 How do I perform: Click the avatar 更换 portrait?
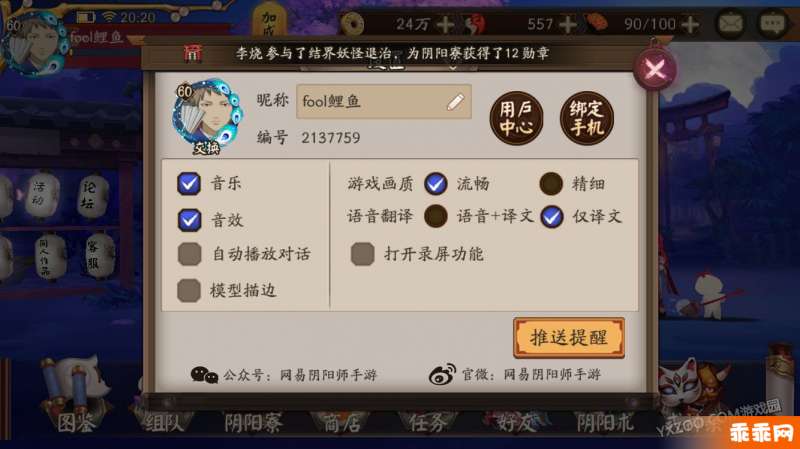click(207, 117)
